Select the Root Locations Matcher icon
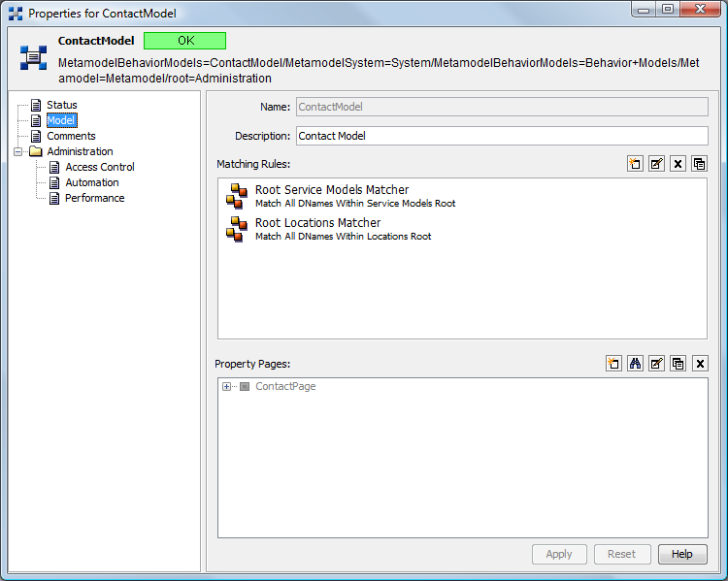The image size is (728, 581). [237, 229]
